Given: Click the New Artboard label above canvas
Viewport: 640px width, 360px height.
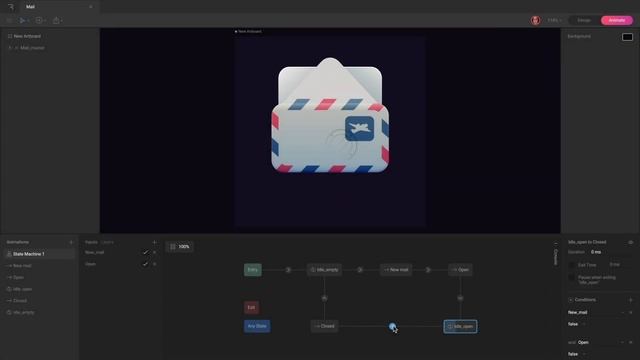Looking at the screenshot, I should click(250, 31).
